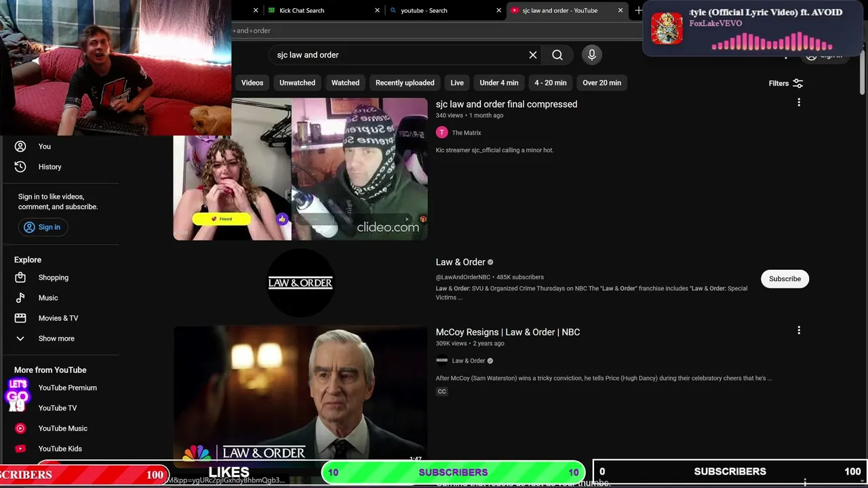Click the FoxLakeVEVO now-playing album art
This screenshot has height=488, width=868.
point(667,28)
